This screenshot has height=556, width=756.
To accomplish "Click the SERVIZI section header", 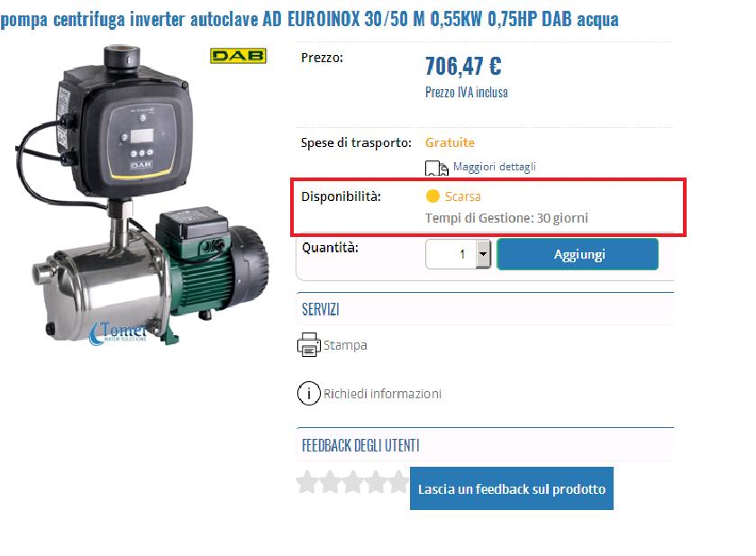I will point(321,309).
